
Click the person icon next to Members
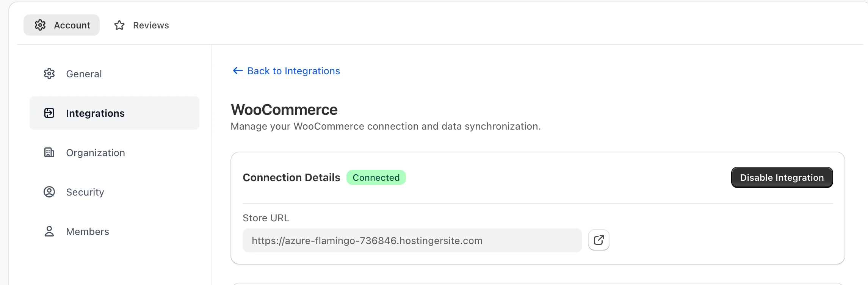pyautogui.click(x=49, y=231)
